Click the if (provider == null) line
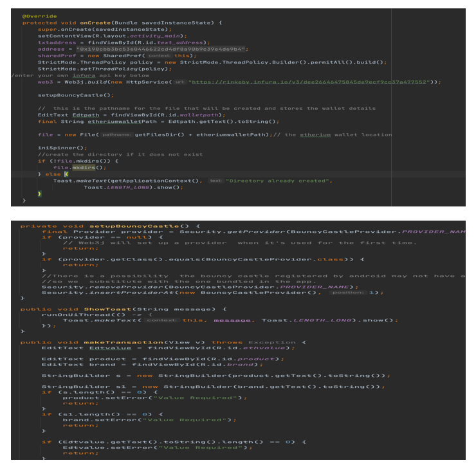The width and height of the screenshot is (476, 465). [103, 237]
